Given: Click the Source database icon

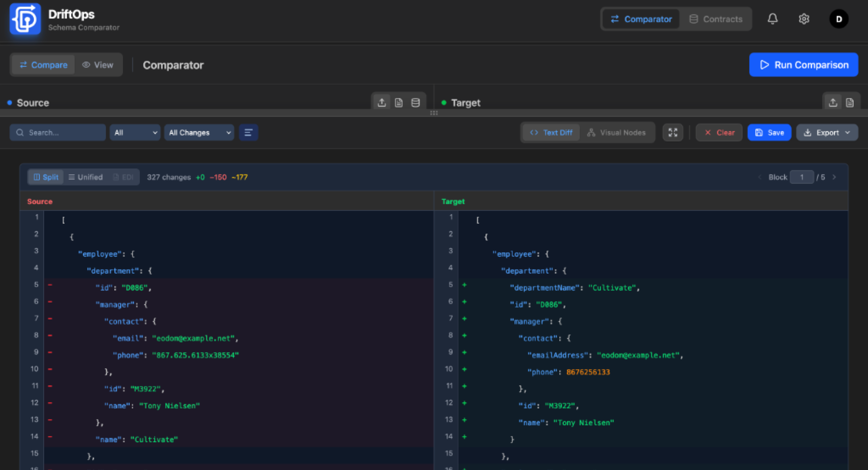Looking at the screenshot, I should tap(415, 103).
